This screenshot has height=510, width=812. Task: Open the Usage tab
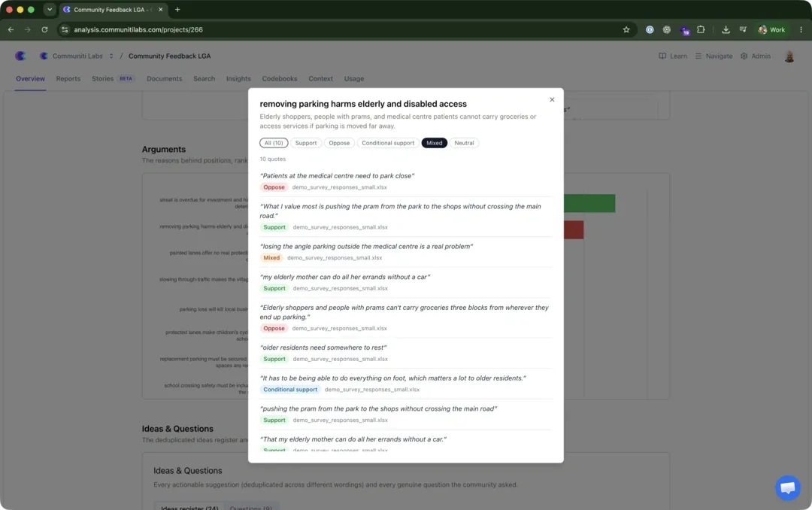353,79
